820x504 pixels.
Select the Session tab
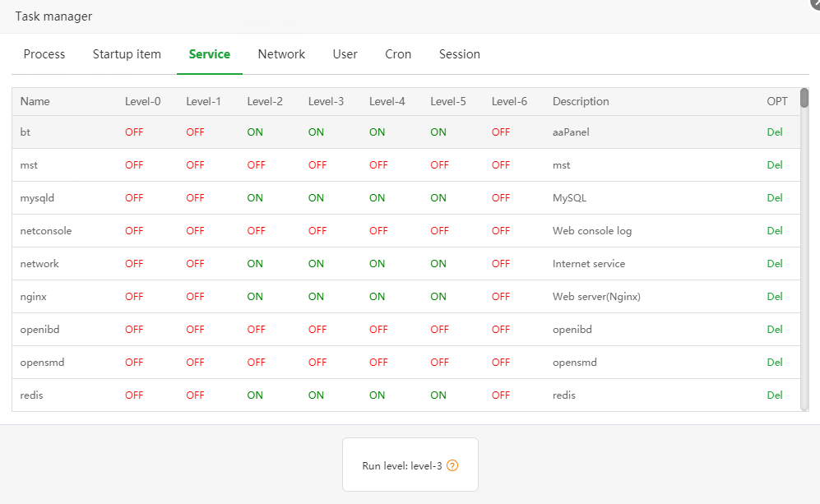pos(459,54)
